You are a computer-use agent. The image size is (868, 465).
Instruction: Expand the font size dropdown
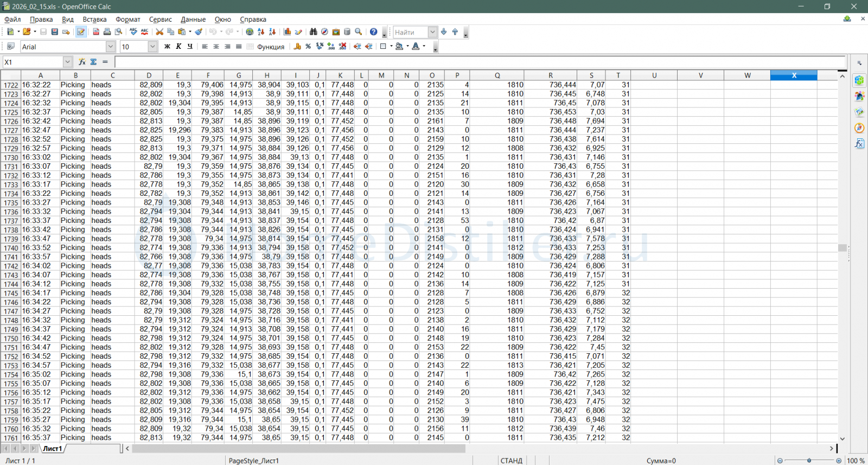152,47
